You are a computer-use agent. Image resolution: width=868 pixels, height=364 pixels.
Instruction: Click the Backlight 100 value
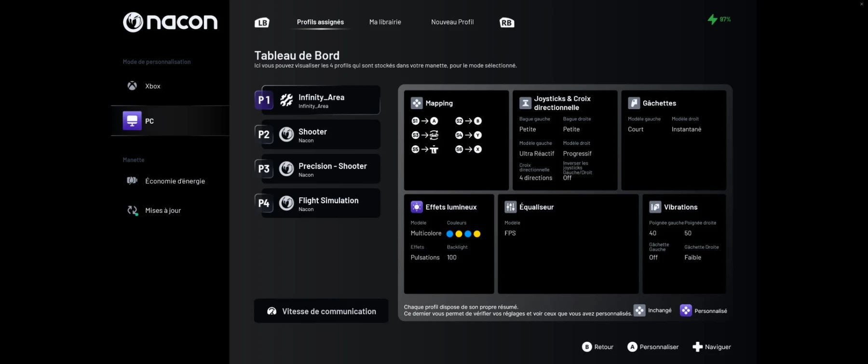pyautogui.click(x=452, y=257)
